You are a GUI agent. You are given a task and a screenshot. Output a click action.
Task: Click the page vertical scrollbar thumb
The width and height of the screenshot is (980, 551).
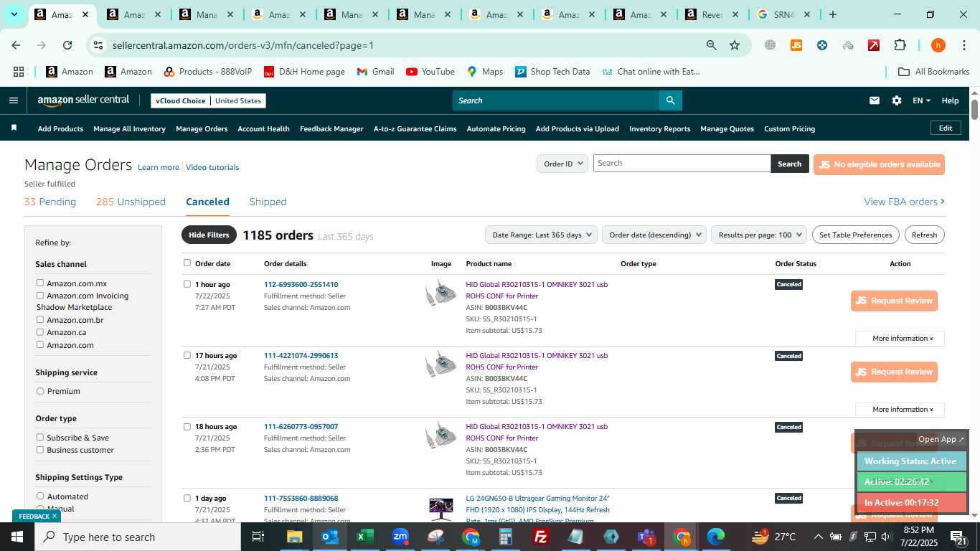(x=974, y=110)
